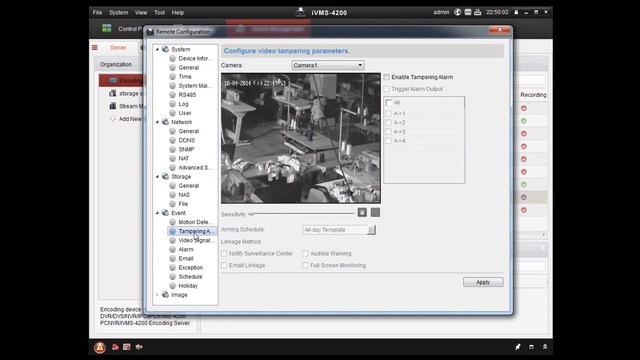Check Trigger Alarm Output

point(387,89)
